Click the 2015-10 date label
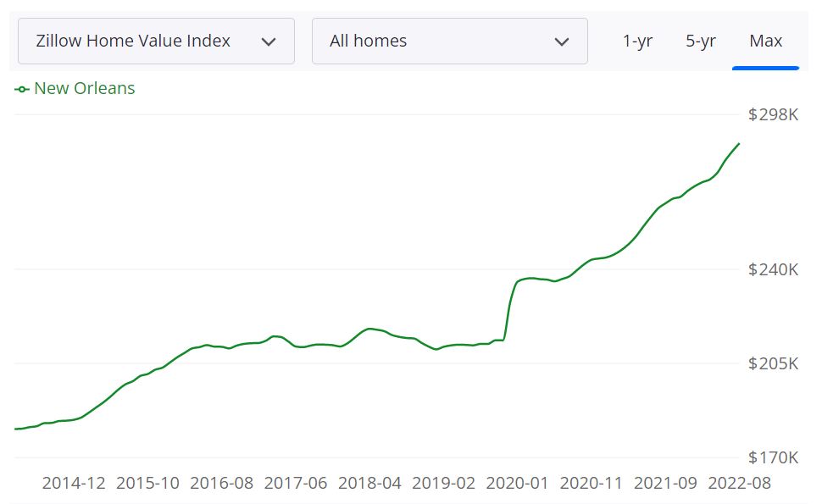This screenshot has height=504, width=822. (x=147, y=483)
